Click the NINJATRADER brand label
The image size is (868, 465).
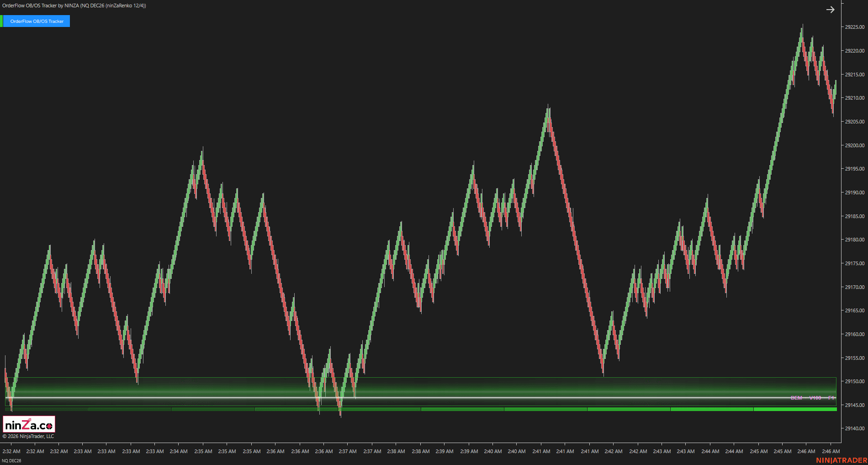tap(842, 460)
